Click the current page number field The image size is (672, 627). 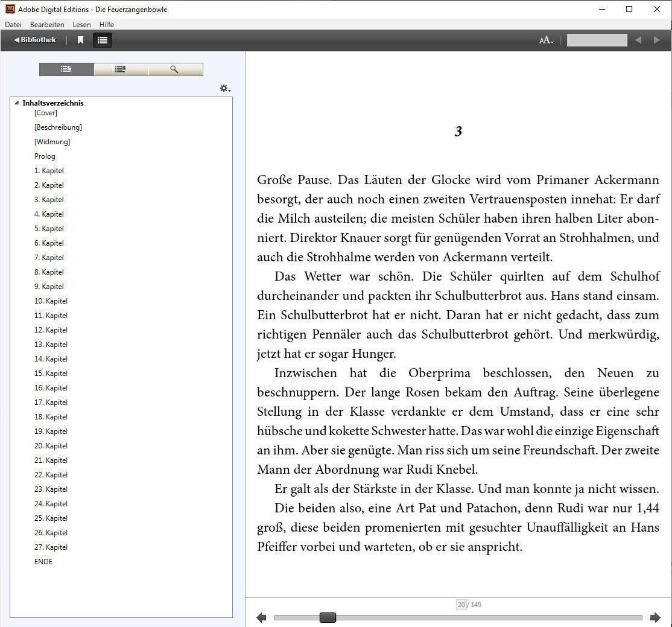(x=461, y=605)
